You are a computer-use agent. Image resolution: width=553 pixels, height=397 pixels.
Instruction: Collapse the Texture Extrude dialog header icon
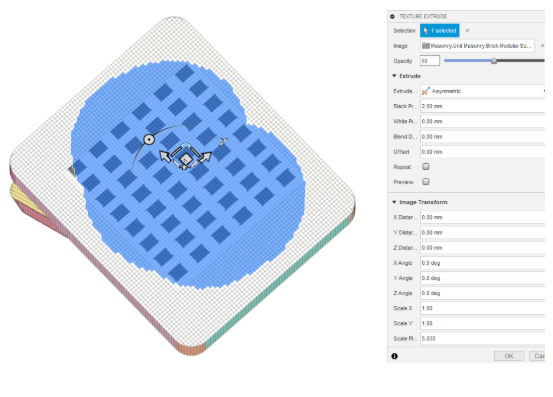tap(392, 17)
